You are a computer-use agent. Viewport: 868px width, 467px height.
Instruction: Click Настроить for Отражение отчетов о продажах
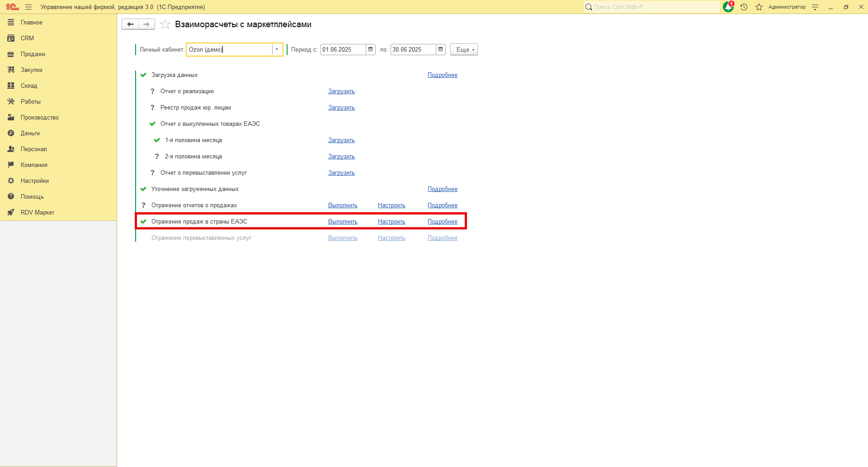point(392,205)
